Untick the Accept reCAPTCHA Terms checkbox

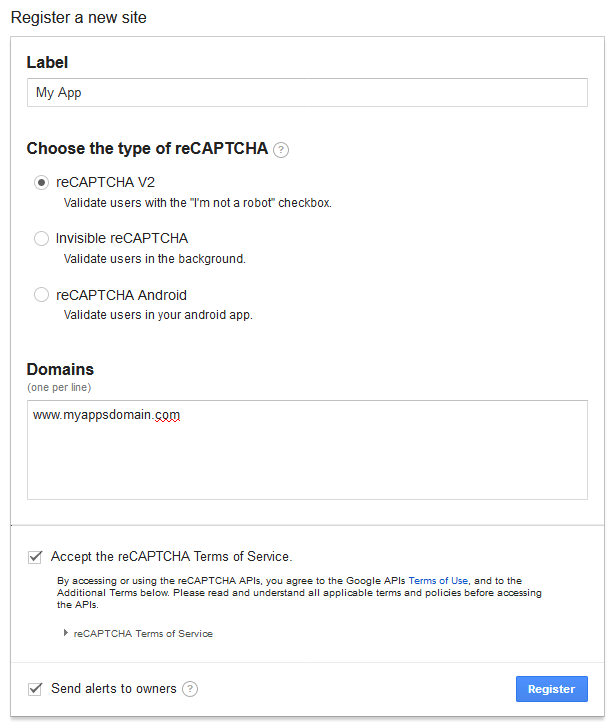coord(36,557)
